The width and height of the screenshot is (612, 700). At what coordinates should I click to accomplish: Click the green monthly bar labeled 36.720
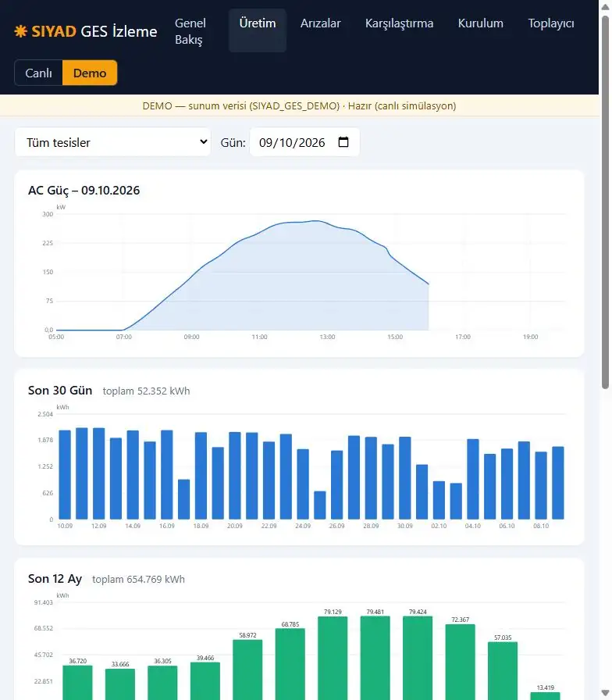coord(77,683)
